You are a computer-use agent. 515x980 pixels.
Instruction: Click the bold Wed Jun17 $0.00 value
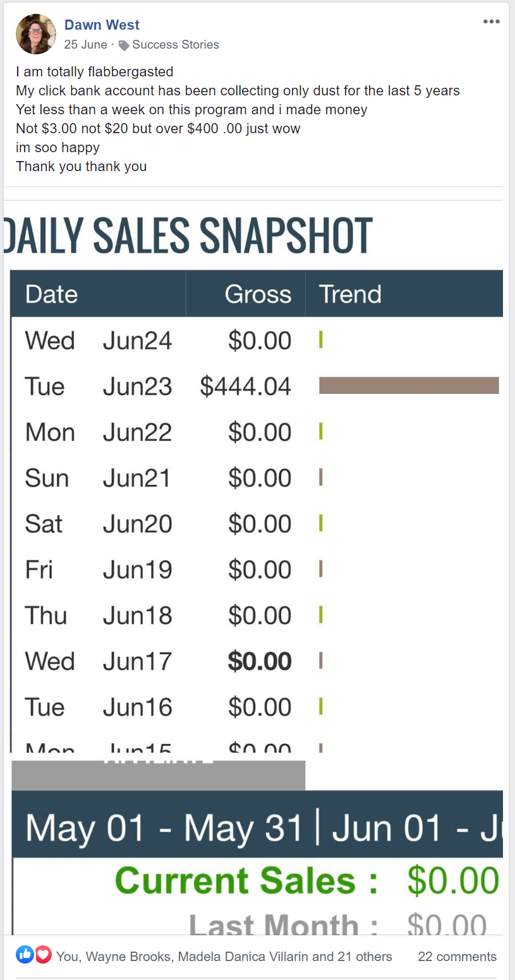260,662
